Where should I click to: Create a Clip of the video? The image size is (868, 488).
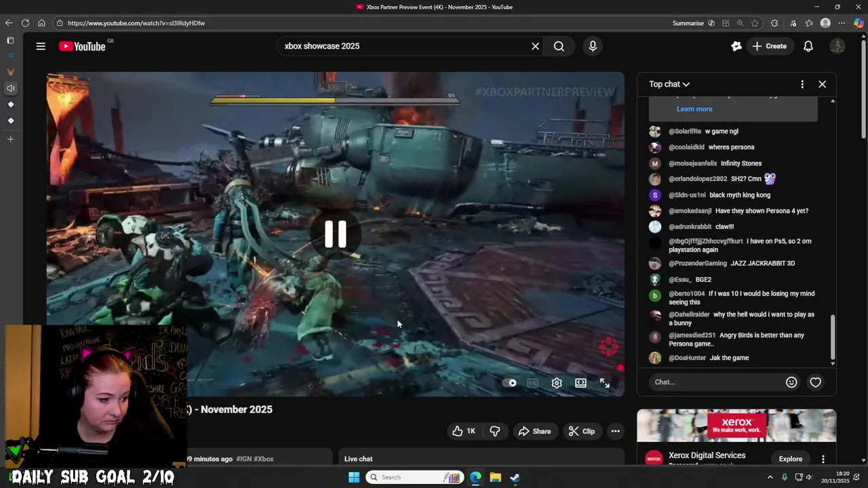tap(582, 431)
